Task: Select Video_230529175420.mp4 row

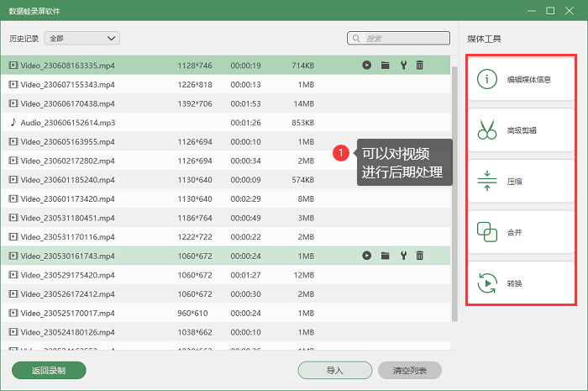Action: tap(226, 275)
